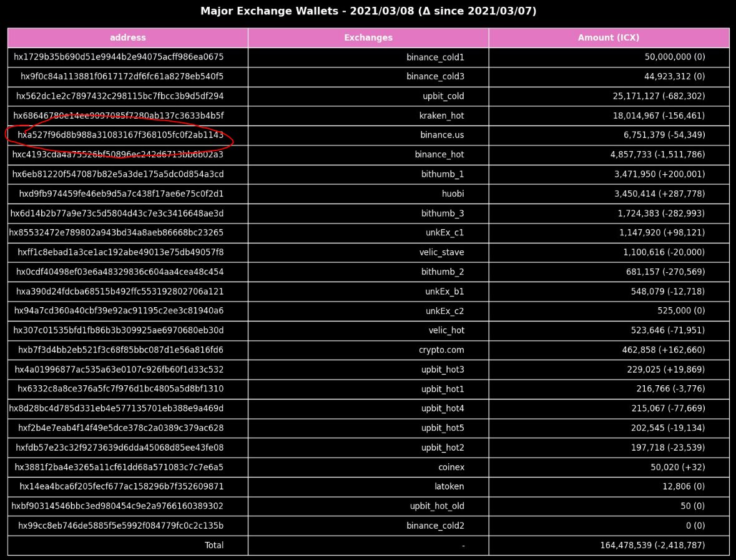736x560 pixels.
Task: Select address hx1729b35b690d51e9944b2e94075acff986ea0675
Action: point(118,57)
